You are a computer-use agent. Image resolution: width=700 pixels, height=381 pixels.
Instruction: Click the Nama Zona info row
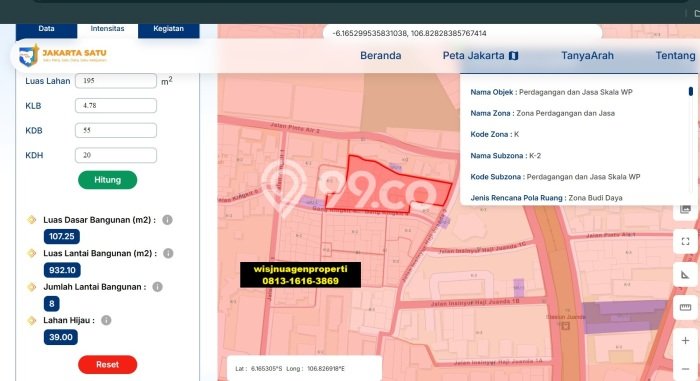542,113
